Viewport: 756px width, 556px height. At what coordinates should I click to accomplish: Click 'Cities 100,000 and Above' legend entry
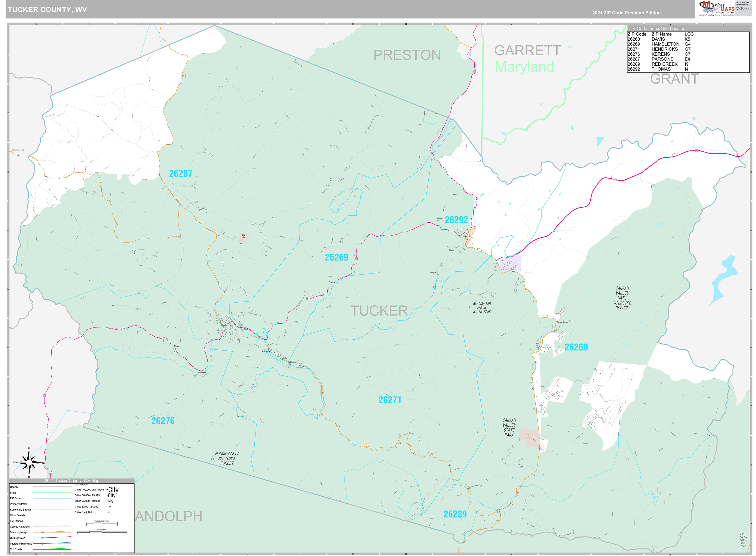pos(89,490)
